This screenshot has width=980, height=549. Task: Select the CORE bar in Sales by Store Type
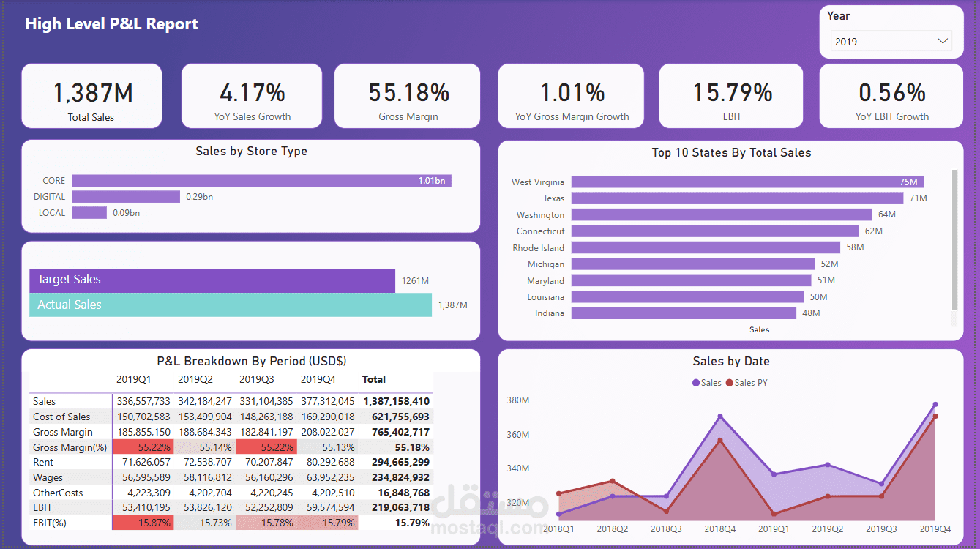tap(261, 180)
